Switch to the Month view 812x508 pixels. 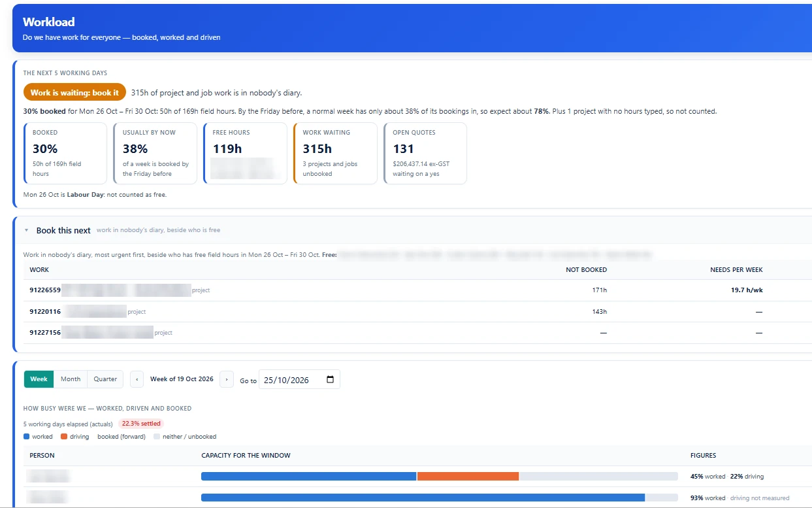click(x=71, y=379)
